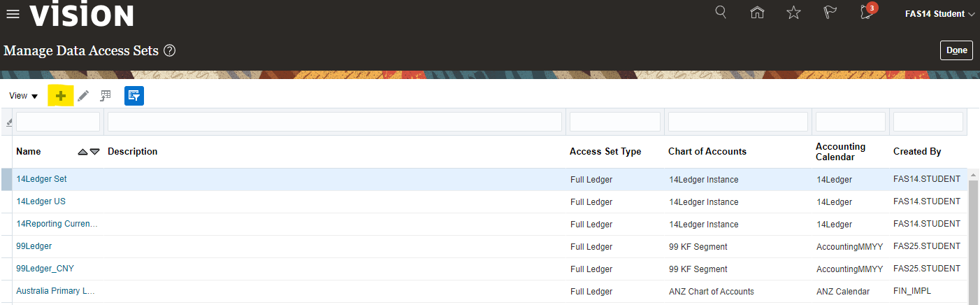The width and height of the screenshot is (980, 305).
Task: Open the hamburger navigator menu
Action: pos(13,14)
